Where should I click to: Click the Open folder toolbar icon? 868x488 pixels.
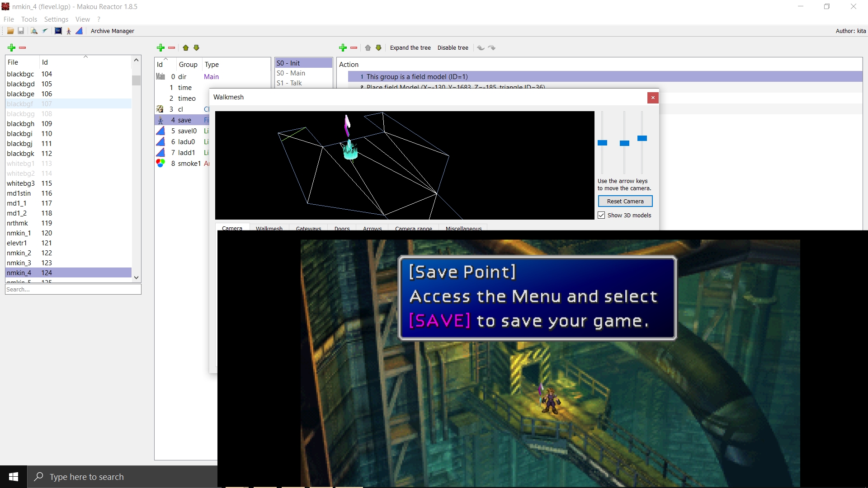(10, 31)
